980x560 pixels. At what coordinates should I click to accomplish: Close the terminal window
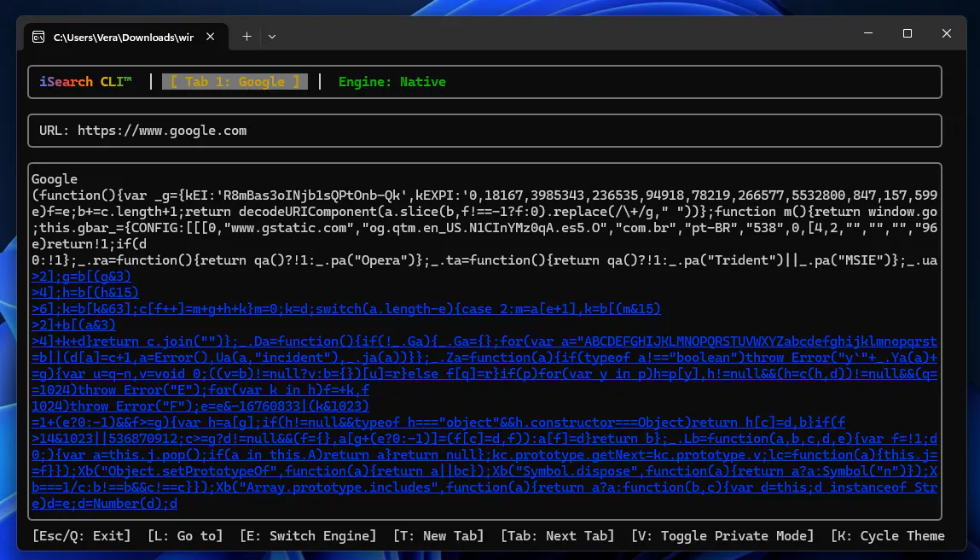point(946,33)
